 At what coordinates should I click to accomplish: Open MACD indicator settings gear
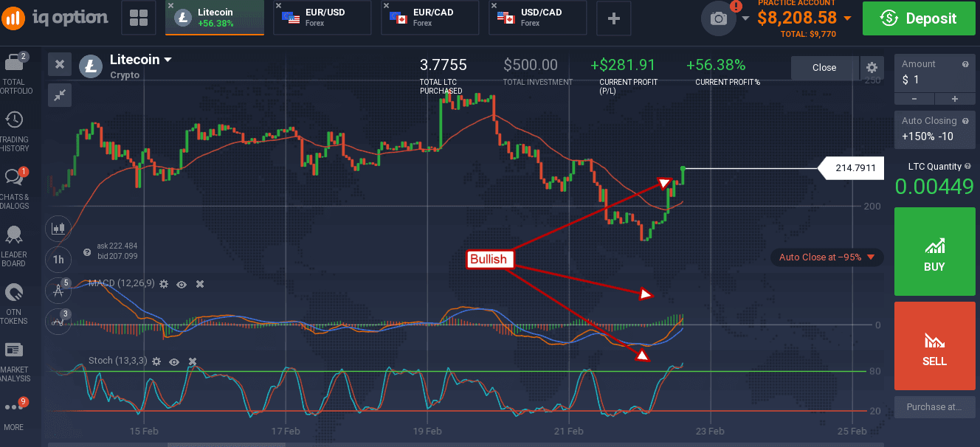(x=164, y=283)
